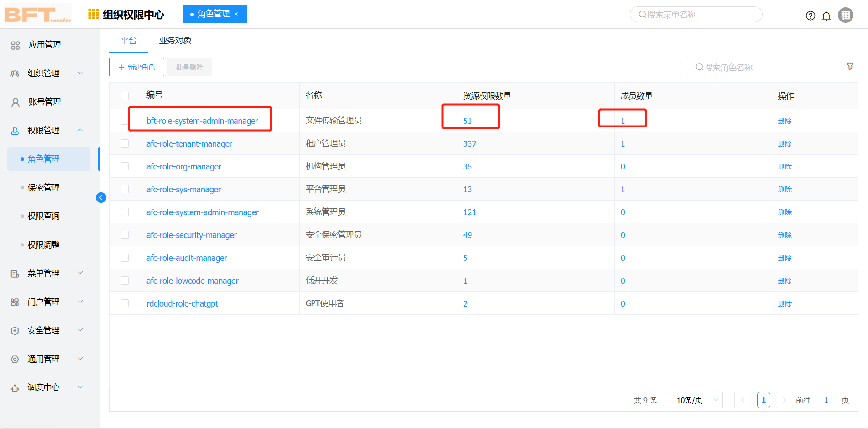Expand the 通用管理 sidebar menu
868x429 pixels.
click(x=80, y=359)
